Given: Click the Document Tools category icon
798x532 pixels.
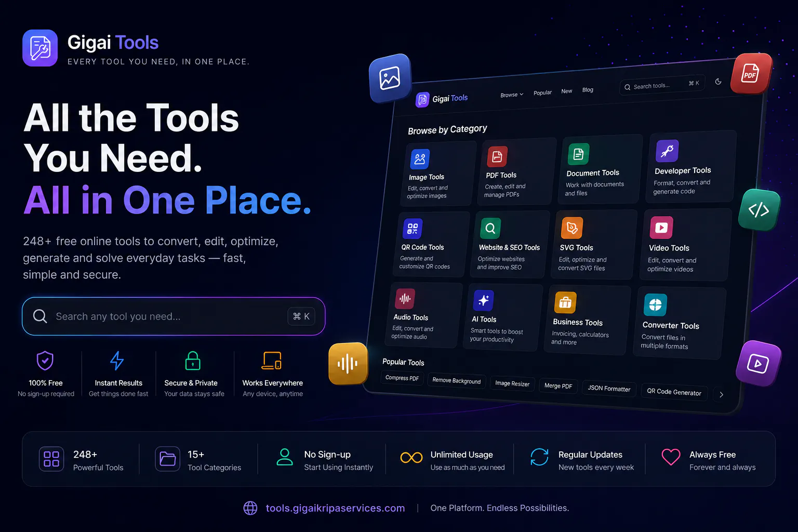Looking at the screenshot, I should click(578, 154).
